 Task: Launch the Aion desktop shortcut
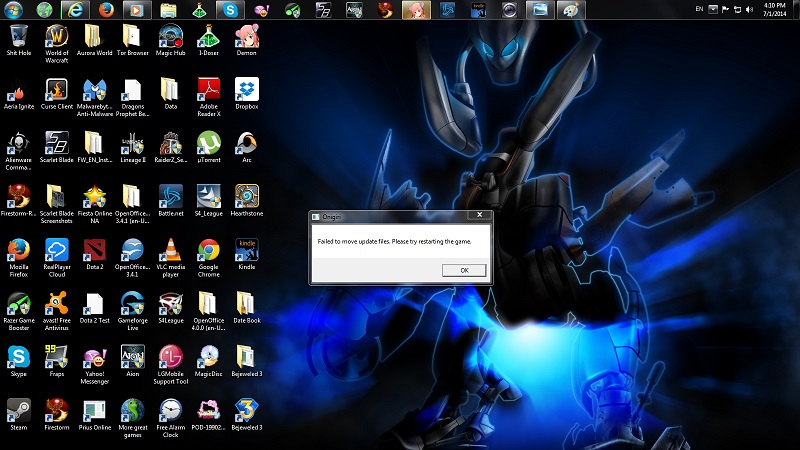point(133,362)
